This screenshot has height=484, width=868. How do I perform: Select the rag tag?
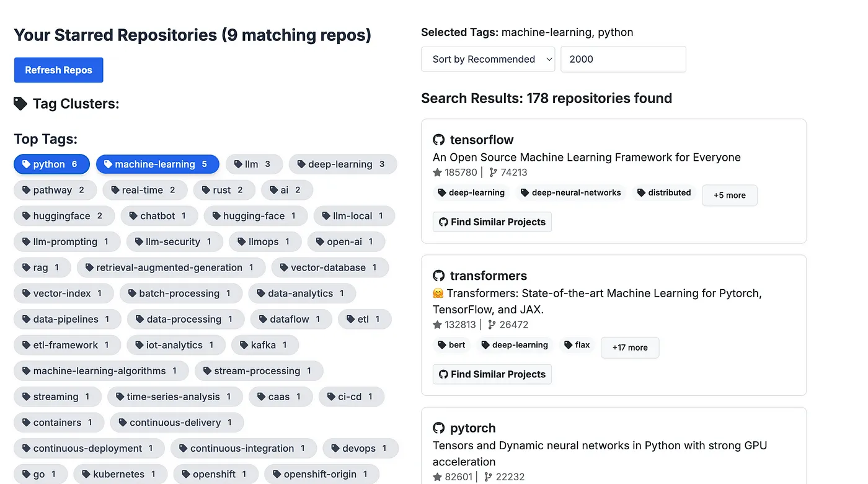[42, 267]
